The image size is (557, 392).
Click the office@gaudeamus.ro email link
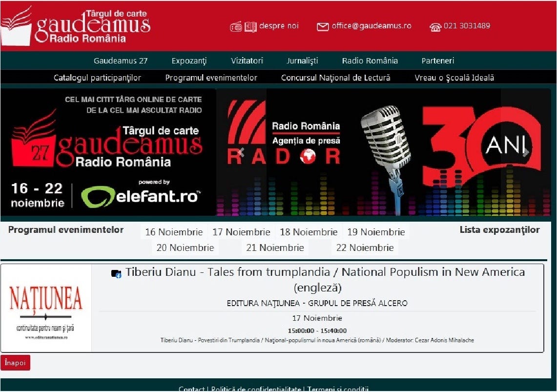pyautogui.click(x=371, y=25)
